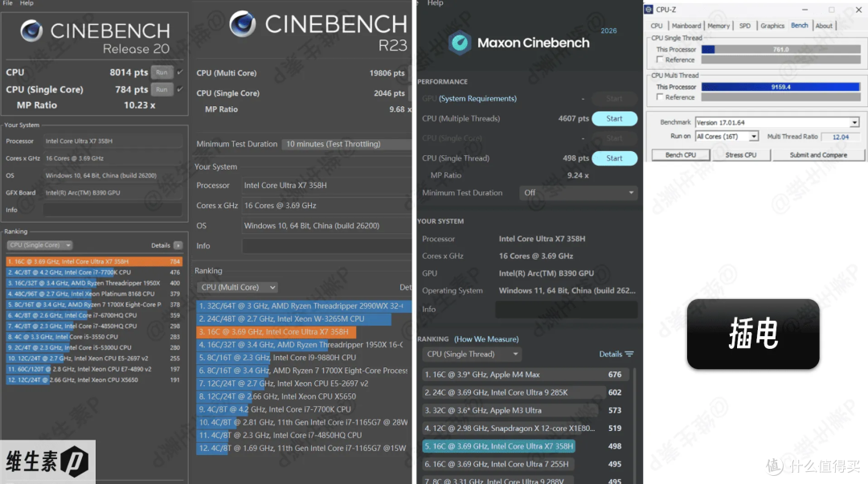Switch to SPD tab in CPU-Z

coord(745,26)
